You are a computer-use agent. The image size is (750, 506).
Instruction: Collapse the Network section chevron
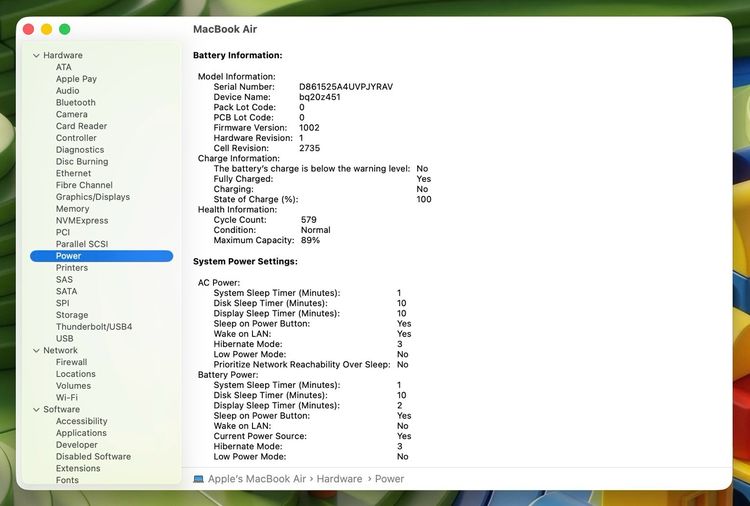point(36,351)
